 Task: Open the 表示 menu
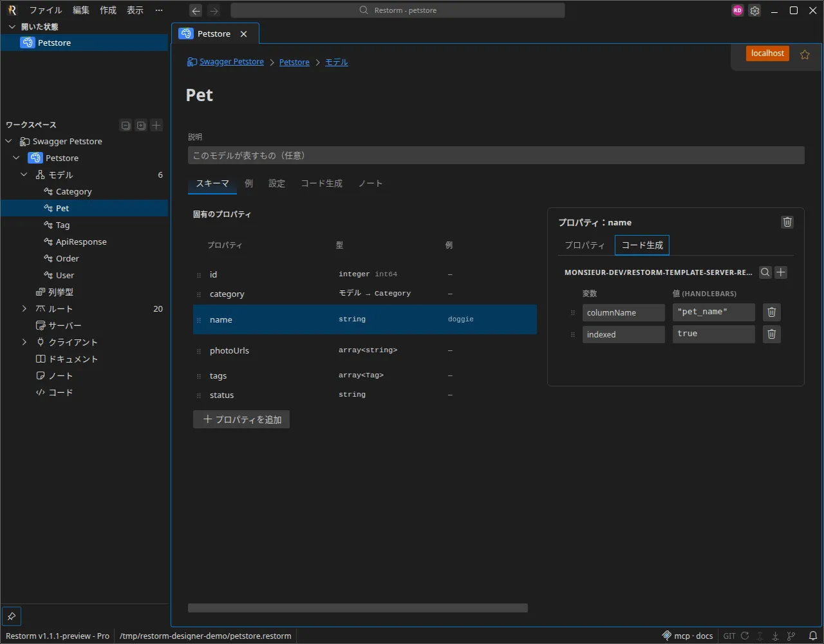(135, 10)
